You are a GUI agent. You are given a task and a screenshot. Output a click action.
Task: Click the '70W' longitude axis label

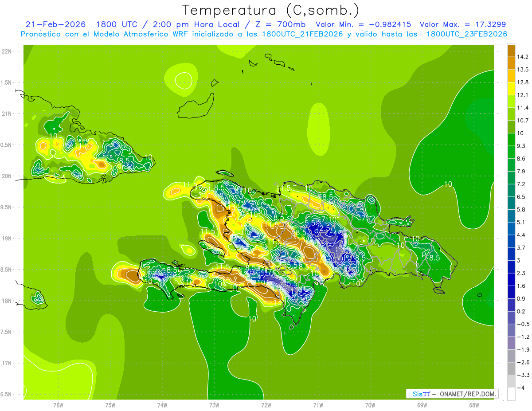coord(370,405)
